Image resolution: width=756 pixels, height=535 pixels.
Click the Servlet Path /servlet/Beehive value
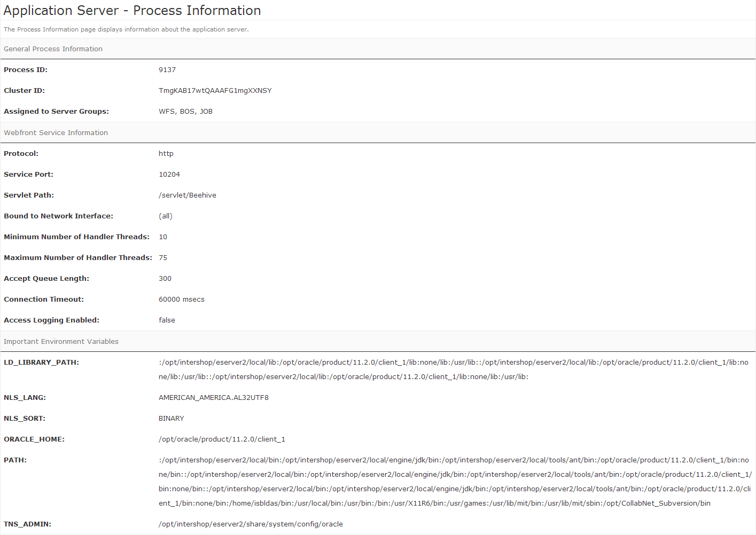pos(187,195)
